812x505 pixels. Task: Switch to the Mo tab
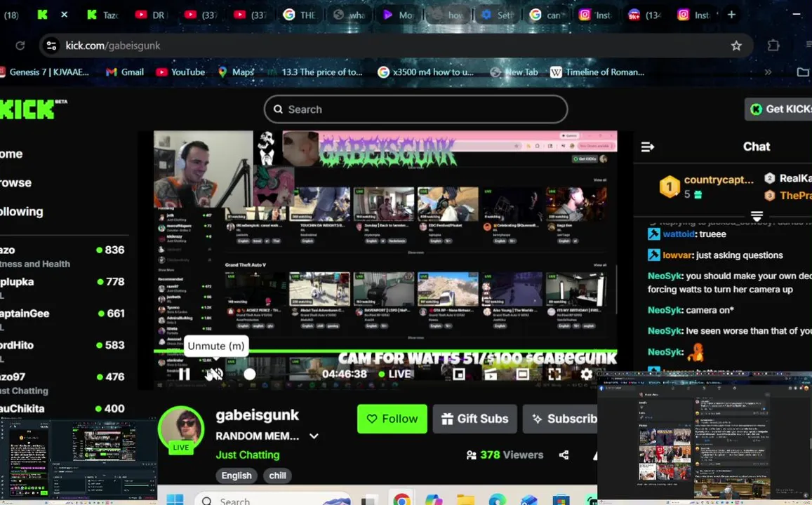[398, 15]
